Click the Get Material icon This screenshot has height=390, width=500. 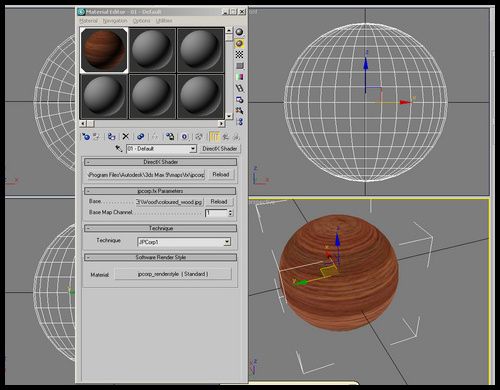(86, 136)
